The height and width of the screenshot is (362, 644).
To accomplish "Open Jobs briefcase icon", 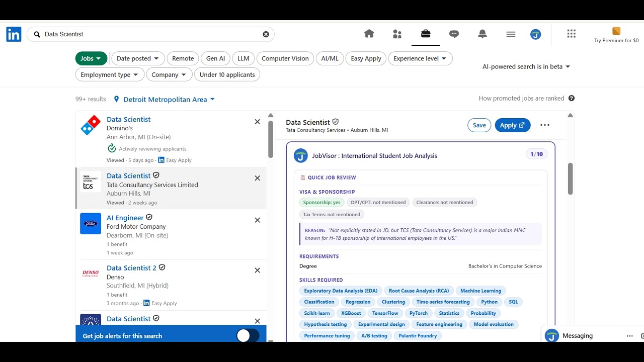I will click(426, 34).
